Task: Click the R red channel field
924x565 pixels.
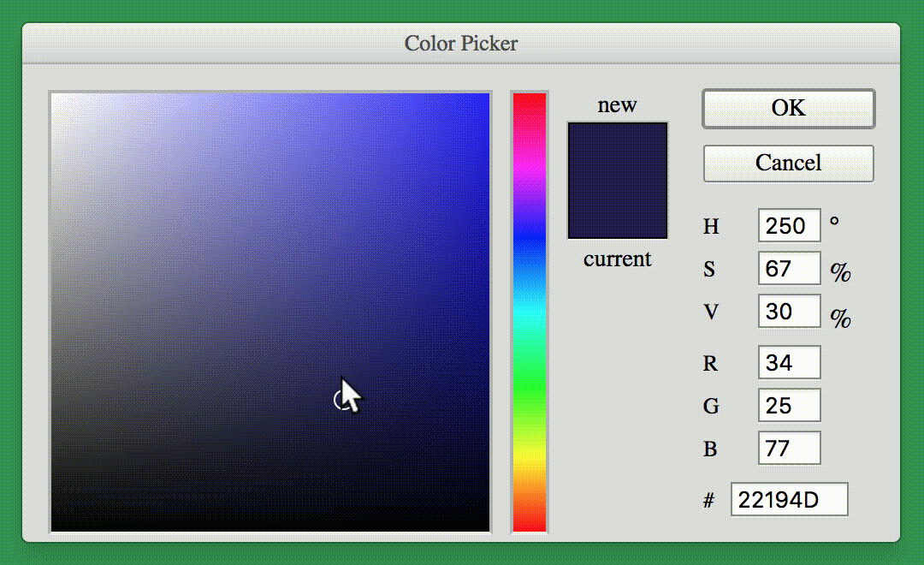Action: 789,362
